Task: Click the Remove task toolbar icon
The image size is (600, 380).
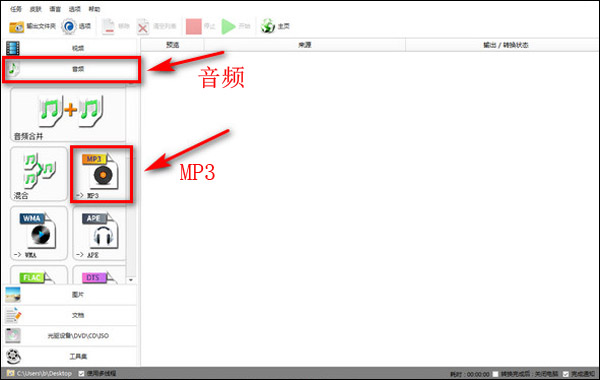Action: [108, 27]
